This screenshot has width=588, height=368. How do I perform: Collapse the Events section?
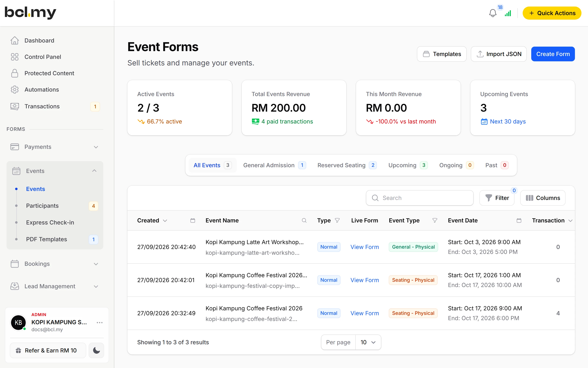(95, 171)
